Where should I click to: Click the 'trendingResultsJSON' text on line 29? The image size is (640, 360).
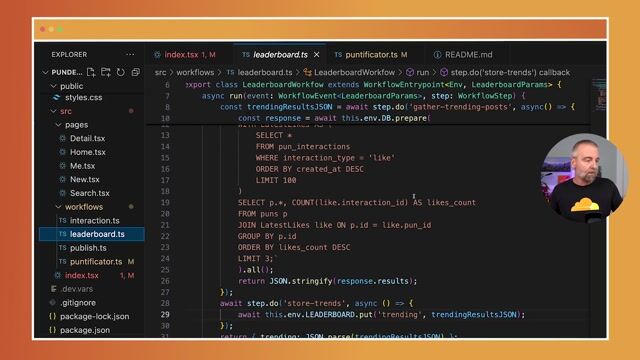pos(474,315)
